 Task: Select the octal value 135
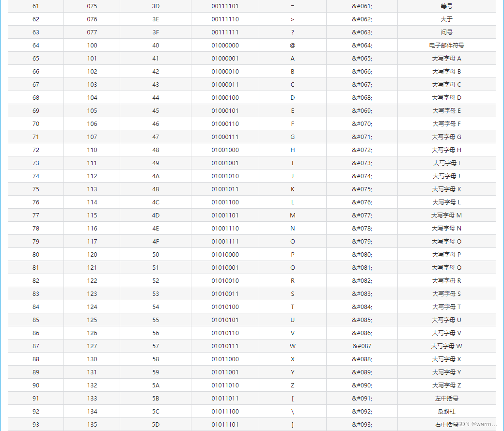tap(92, 425)
